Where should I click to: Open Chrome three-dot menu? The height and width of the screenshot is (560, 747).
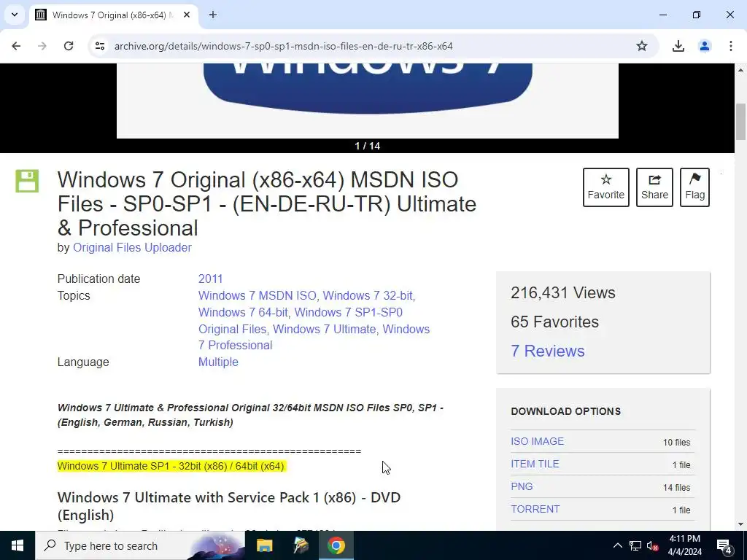(x=730, y=46)
